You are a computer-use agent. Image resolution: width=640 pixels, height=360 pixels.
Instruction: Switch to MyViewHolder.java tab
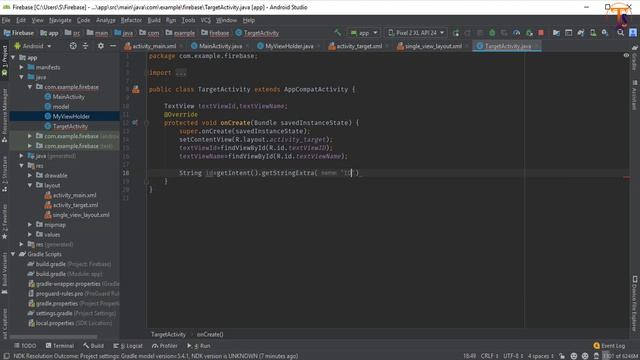click(x=289, y=46)
